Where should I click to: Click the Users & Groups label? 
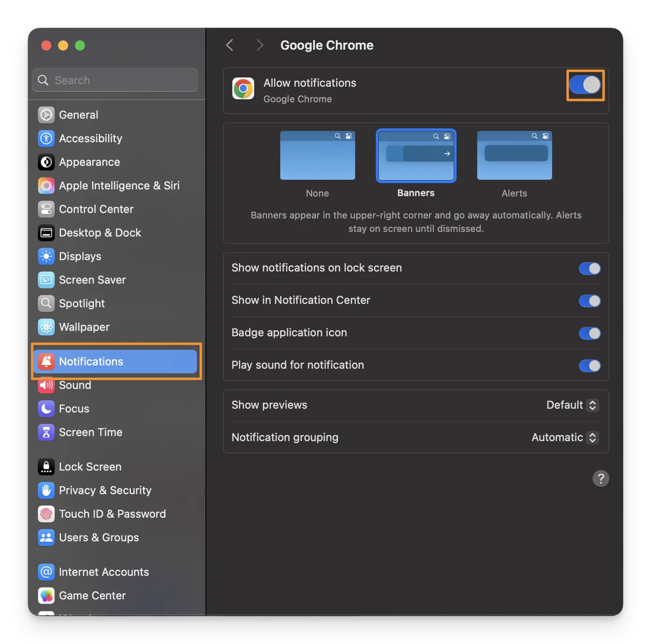[99, 537]
